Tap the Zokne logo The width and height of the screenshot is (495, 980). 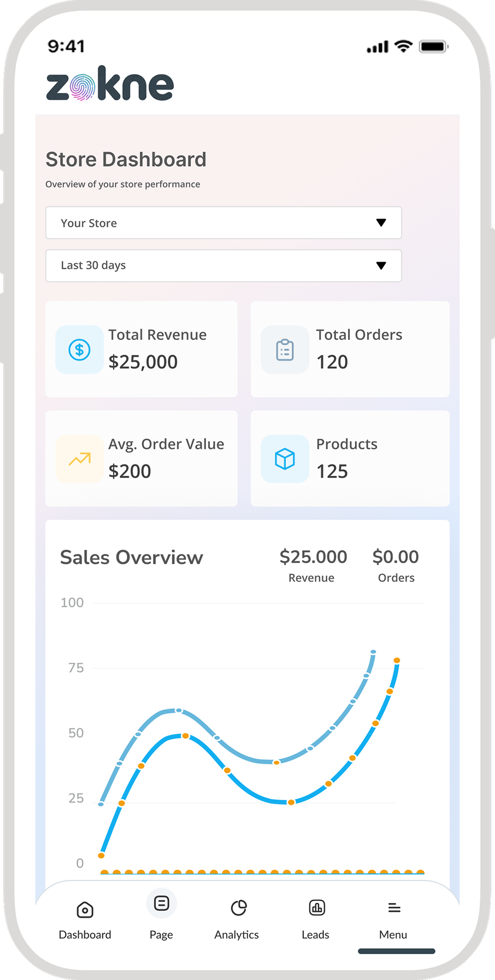pyautogui.click(x=110, y=84)
